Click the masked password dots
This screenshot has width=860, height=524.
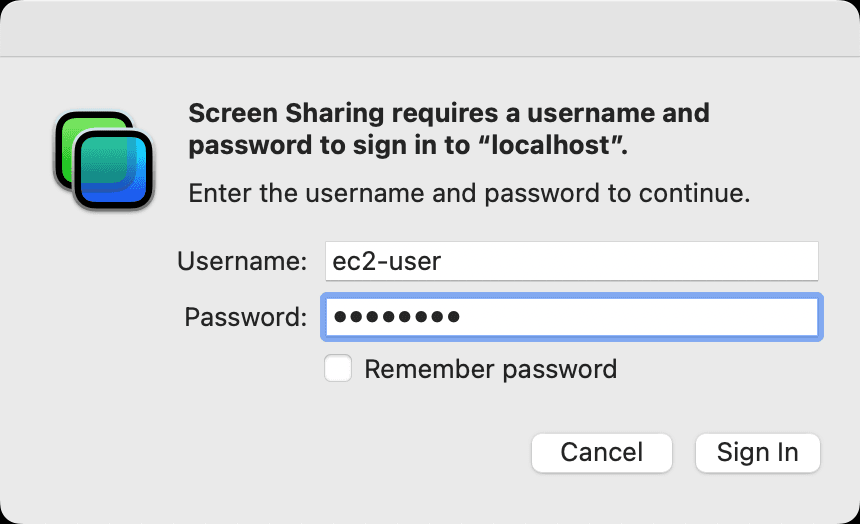tap(397, 317)
